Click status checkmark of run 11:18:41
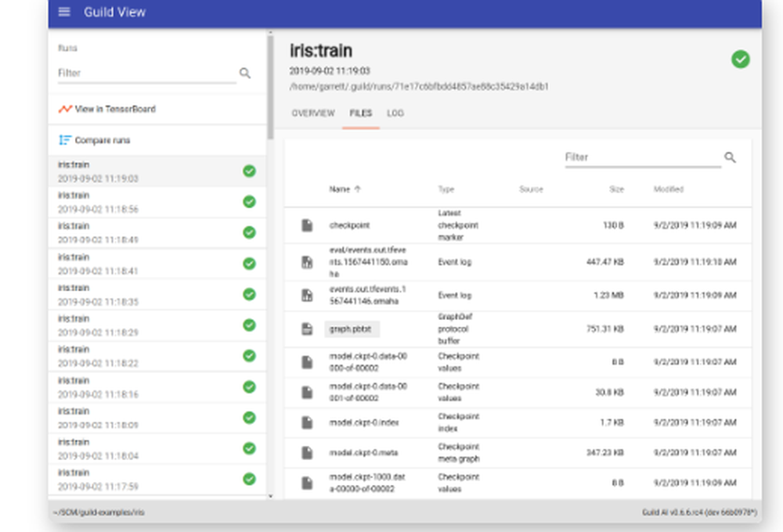 tap(249, 264)
